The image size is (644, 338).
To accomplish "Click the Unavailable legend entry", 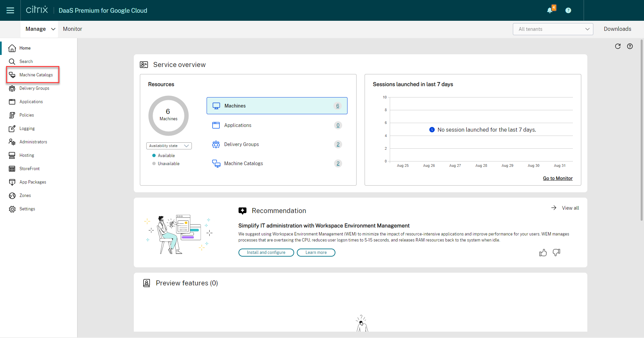I will tap(166, 163).
